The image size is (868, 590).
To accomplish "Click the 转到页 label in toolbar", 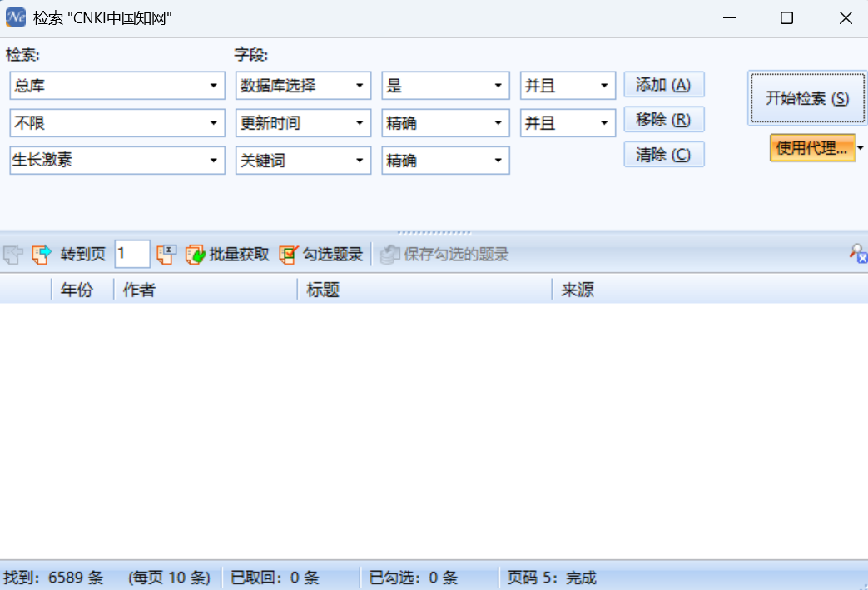I will click(x=83, y=255).
